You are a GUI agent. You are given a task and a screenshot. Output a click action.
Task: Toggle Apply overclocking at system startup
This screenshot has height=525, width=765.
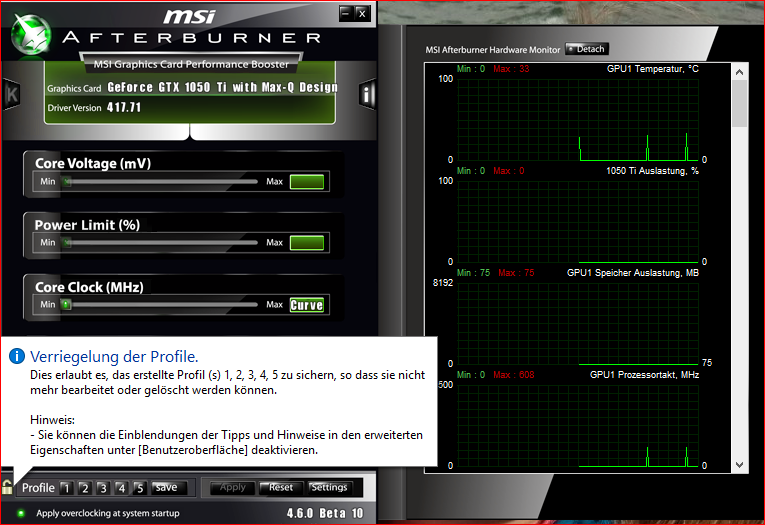point(20,513)
